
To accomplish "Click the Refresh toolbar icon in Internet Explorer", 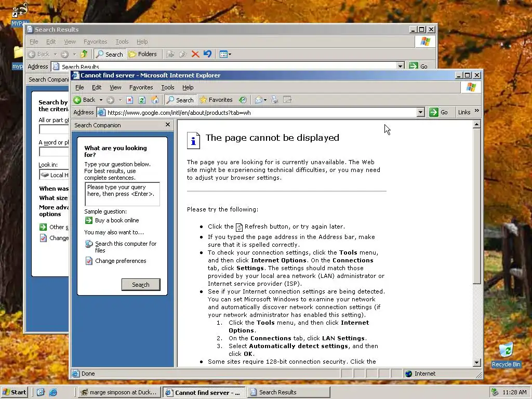I will point(142,100).
